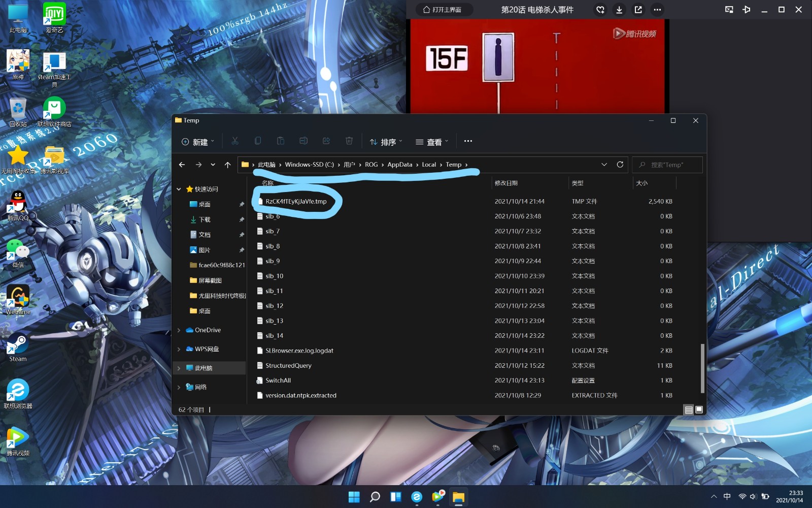Viewport: 812px width, 508px height.
Task: Click the Cut icon in Explorer toolbar
Action: pos(235,141)
